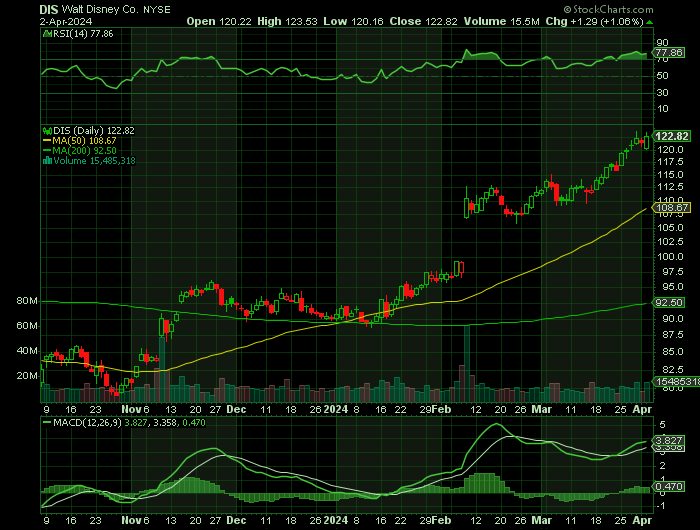
Task: Click the 40M volume axis label
Action: coord(27,351)
